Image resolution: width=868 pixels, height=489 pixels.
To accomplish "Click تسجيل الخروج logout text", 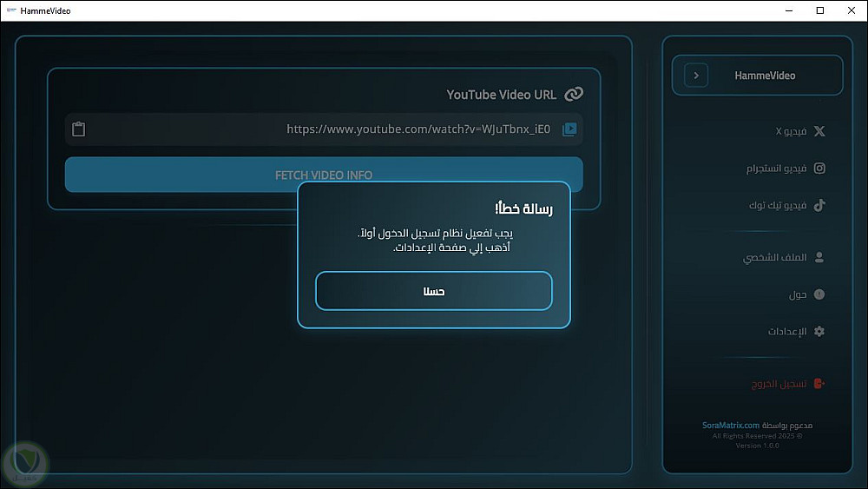I will (x=779, y=384).
